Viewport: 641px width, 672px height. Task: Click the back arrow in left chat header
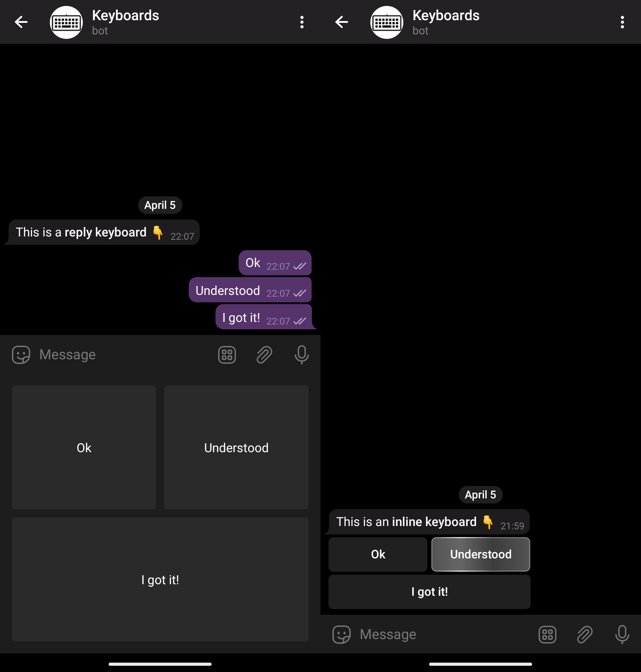coord(22,22)
